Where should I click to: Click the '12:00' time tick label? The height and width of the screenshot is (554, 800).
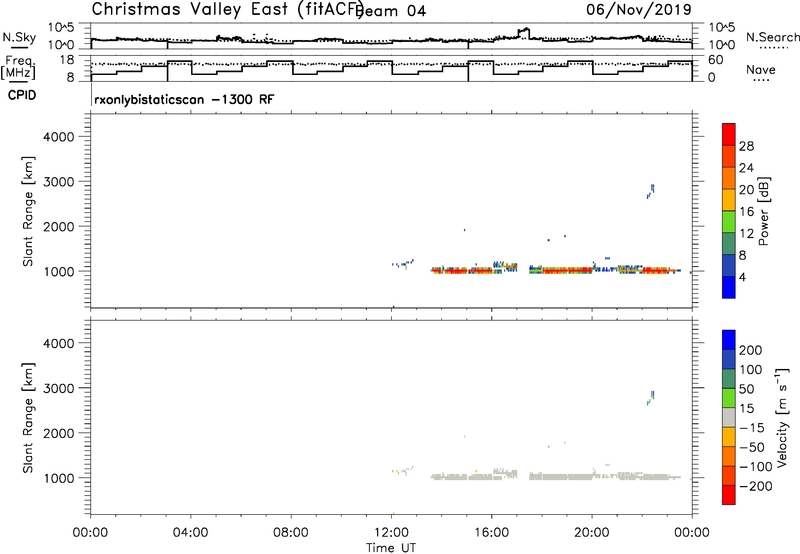click(391, 533)
